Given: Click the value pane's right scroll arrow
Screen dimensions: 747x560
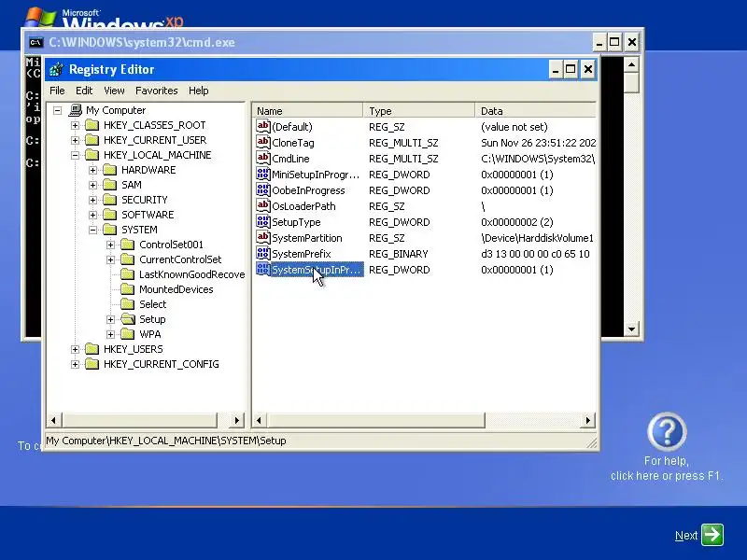Looking at the screenshot, I should pyautogui.click(x=588, y=421).
